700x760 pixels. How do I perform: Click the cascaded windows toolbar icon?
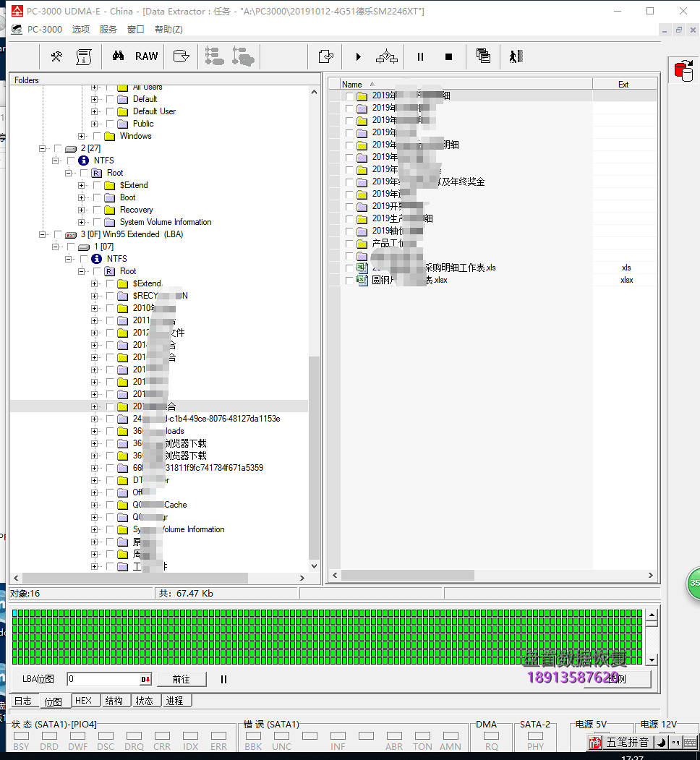pos(483,56)
